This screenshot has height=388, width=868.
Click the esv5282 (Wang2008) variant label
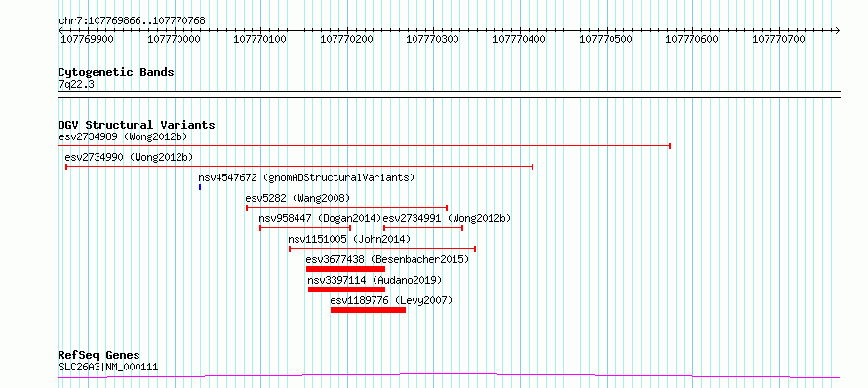click(x=297, y=198)
